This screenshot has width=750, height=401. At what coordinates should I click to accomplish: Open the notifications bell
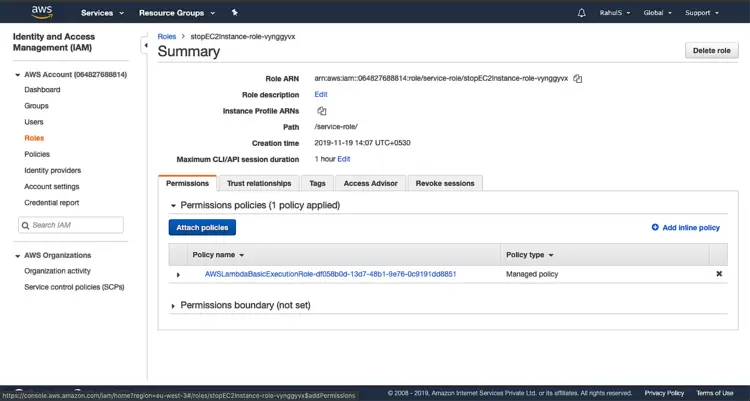(x=581, y=13)
